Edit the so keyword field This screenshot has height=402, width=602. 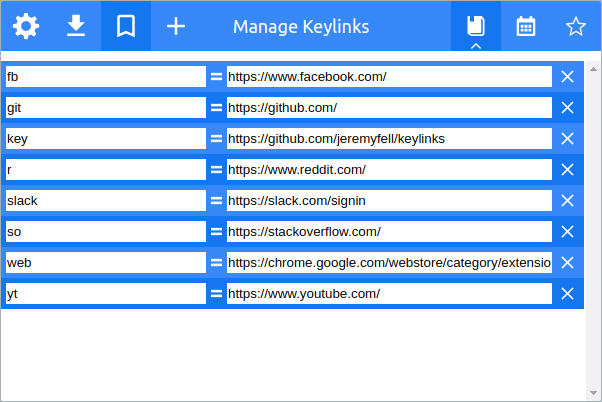click(x=106, y=232)
